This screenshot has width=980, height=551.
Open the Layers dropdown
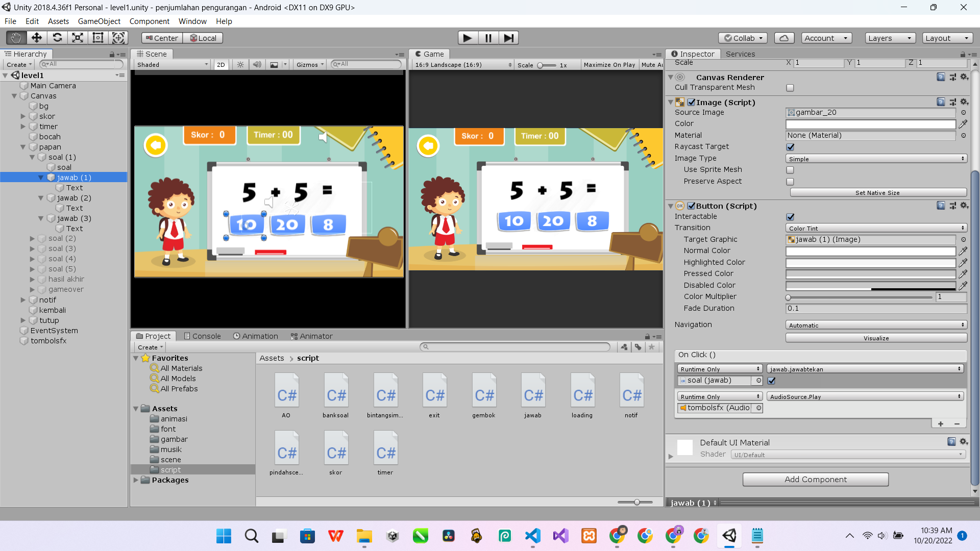pos(890,38)
